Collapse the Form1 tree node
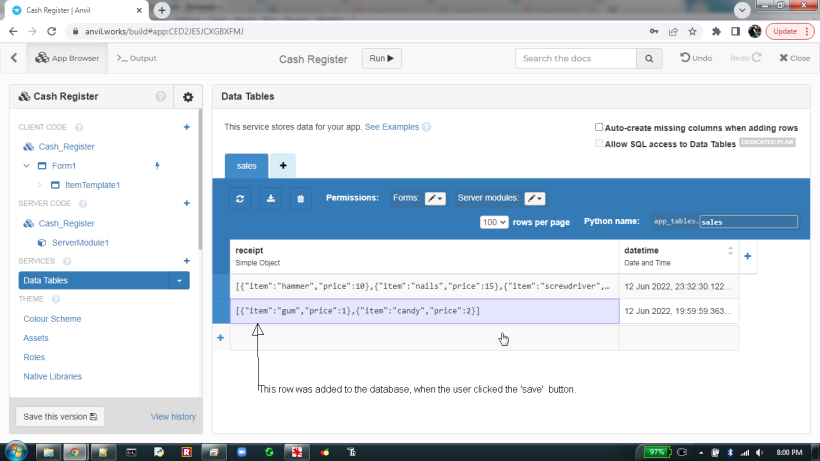The width and height of the screenshot is (820, 461). pos(27,165)
